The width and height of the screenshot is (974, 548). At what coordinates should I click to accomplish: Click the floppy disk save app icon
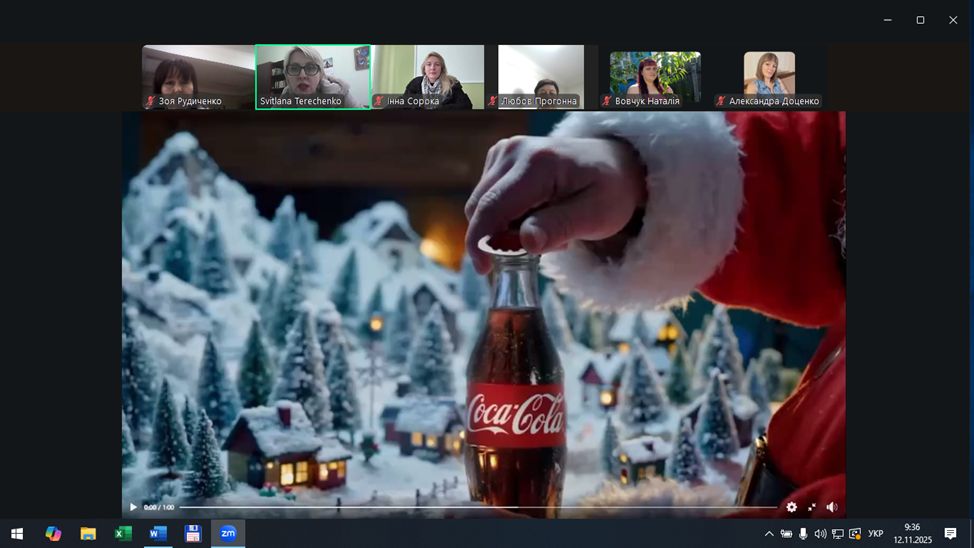tap(193, 534)
